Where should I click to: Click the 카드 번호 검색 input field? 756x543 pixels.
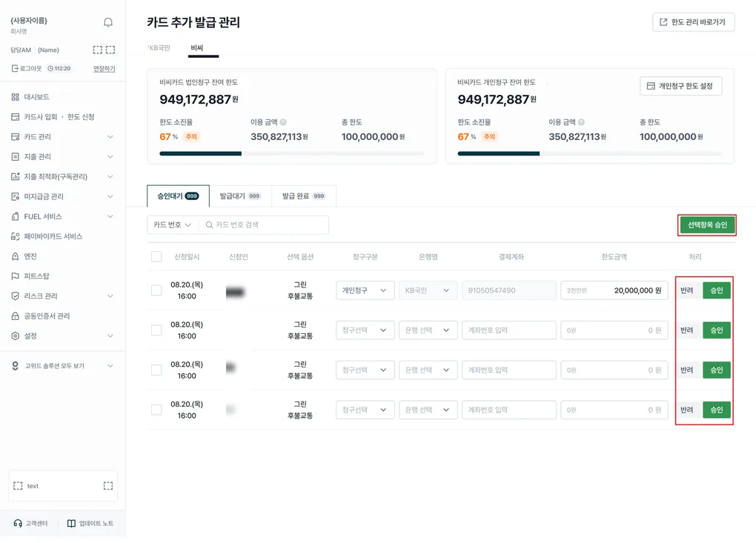pos(264,225)
